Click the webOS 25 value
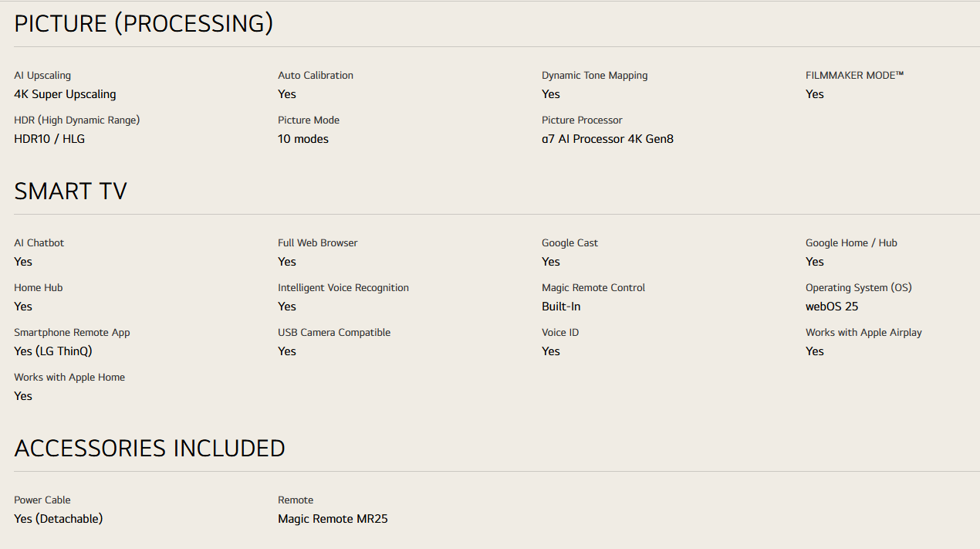 [x=832, y=307]
